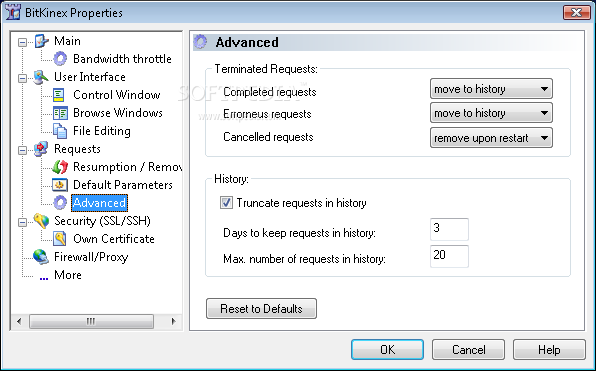Click the tree horizontal scrollbar thumb
Viewport: 596px width, 371px height.
91,322
